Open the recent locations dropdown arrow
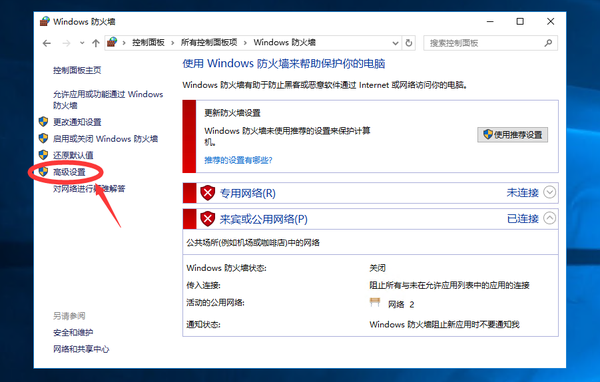This screenshot has height=382, width=600. click(x=82, y=43)
